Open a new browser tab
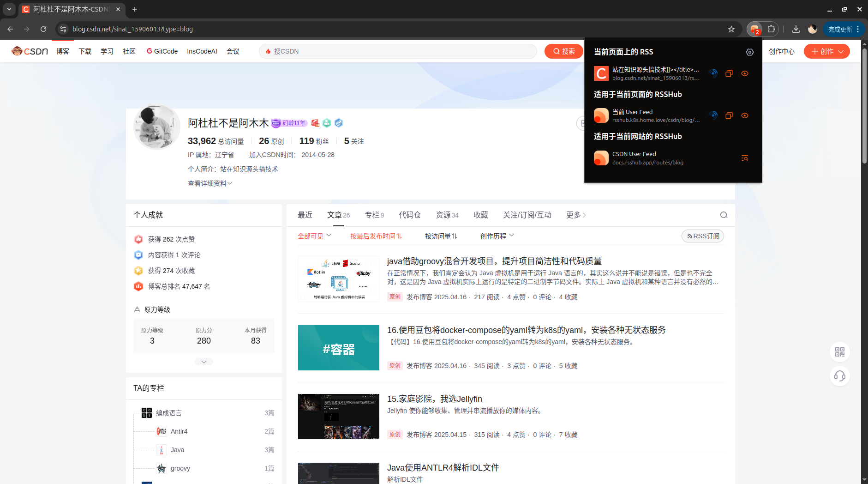 click(135, 9)
